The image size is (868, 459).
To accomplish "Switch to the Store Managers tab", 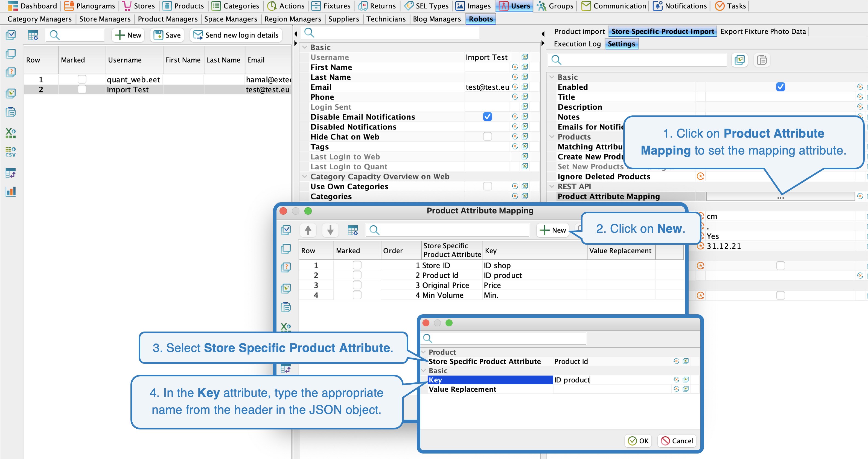I will click(x=104, y=19).
